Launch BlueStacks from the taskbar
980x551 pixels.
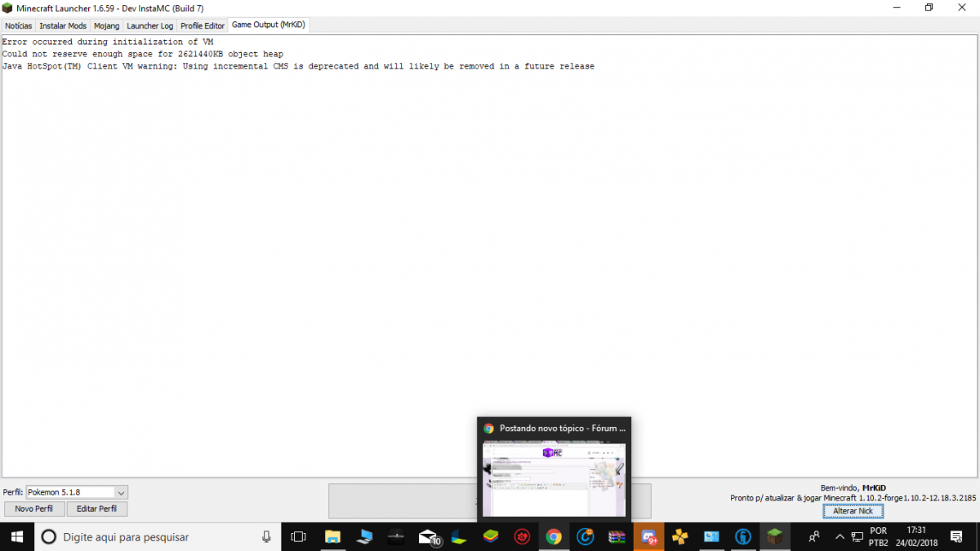coord(490,536)
